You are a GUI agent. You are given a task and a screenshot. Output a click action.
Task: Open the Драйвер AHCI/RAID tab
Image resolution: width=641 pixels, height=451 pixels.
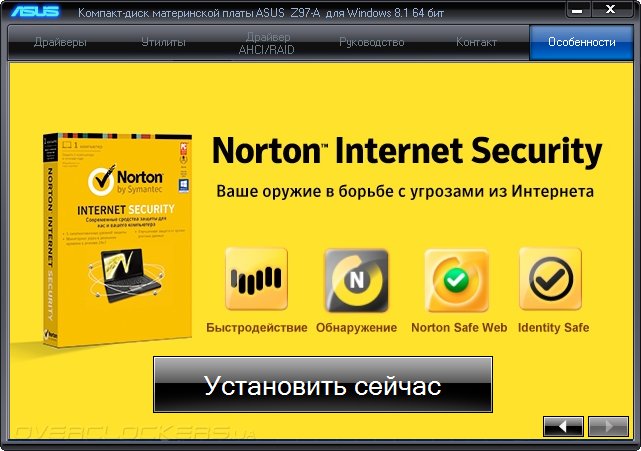pos(267,43)
